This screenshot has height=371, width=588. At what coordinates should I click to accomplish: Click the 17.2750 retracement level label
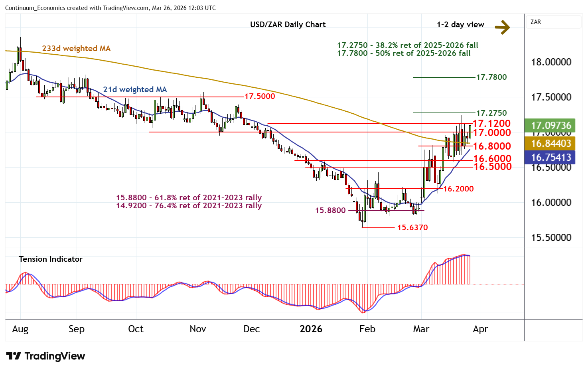click(x=491, y=113)
